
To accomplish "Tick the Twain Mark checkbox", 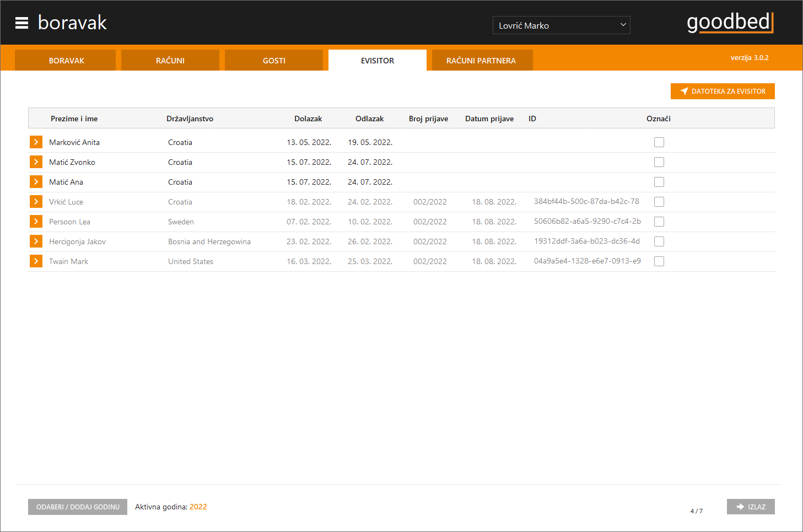I will tap(659, 261).
